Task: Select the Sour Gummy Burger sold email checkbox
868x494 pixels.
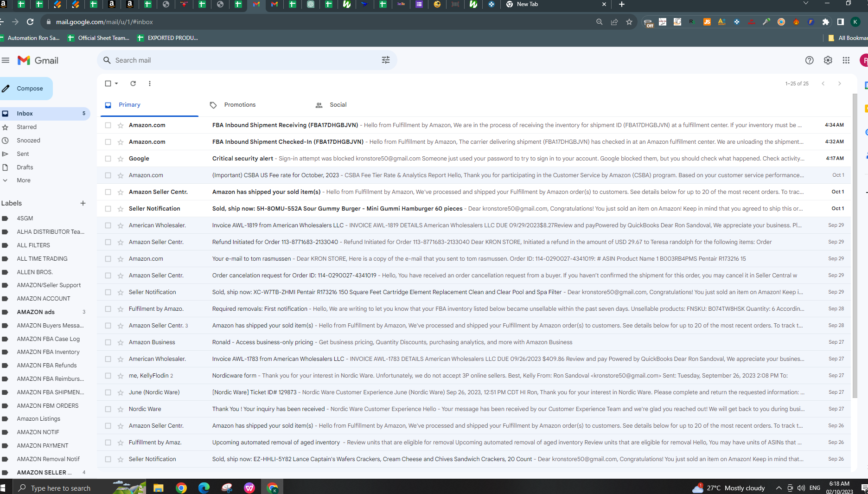Action: [x=108, y=209]
